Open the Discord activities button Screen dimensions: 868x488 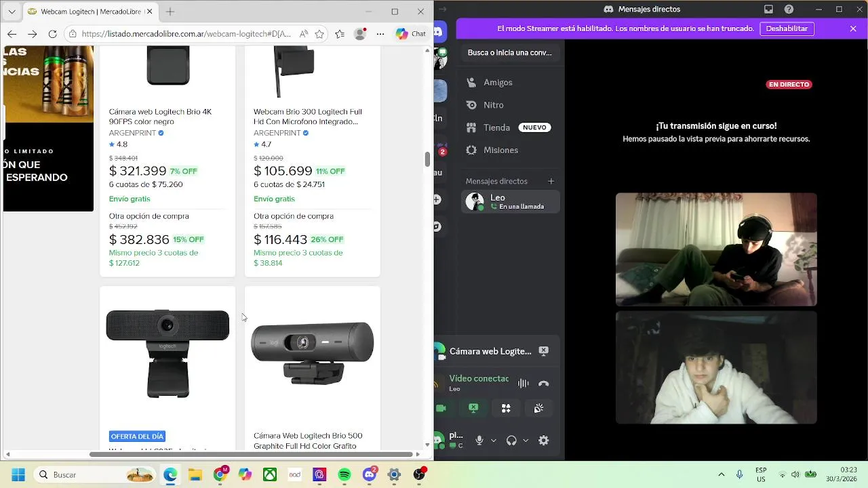click(506, 408)
